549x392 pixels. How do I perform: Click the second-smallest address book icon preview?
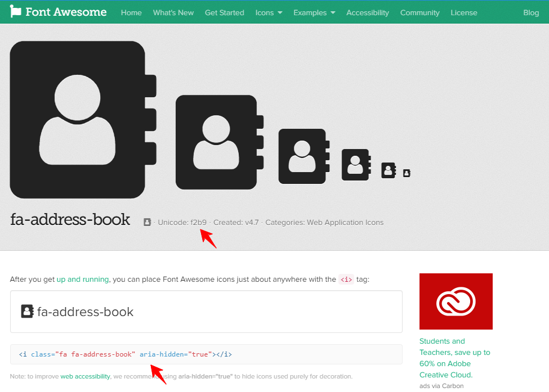[389, 170]
